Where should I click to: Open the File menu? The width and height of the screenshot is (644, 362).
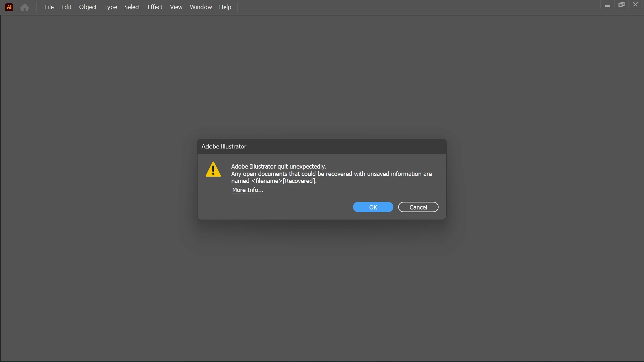point(49,7)
